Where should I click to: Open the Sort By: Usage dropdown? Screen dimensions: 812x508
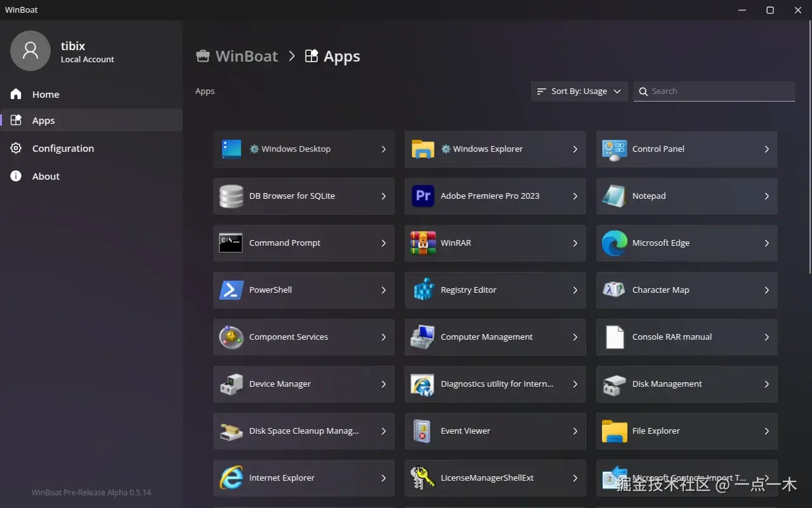[x=579, y=91]
